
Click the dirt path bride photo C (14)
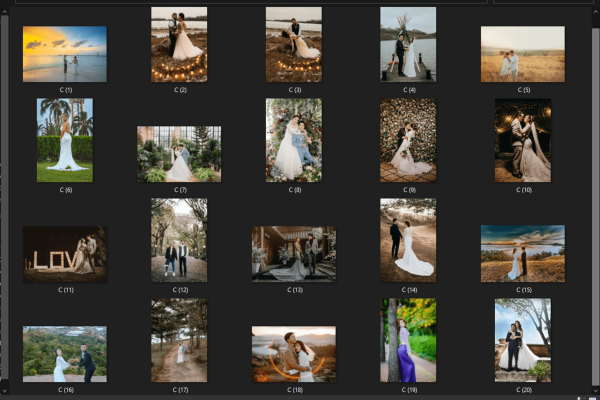[x=408, y=240]
